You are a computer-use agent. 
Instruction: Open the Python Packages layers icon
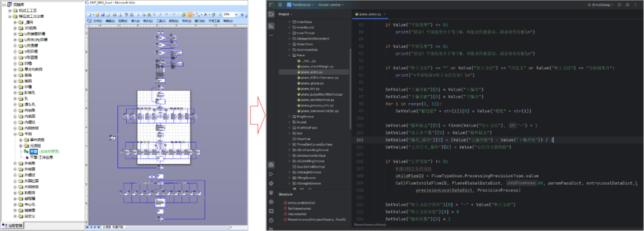click(271, 193)
